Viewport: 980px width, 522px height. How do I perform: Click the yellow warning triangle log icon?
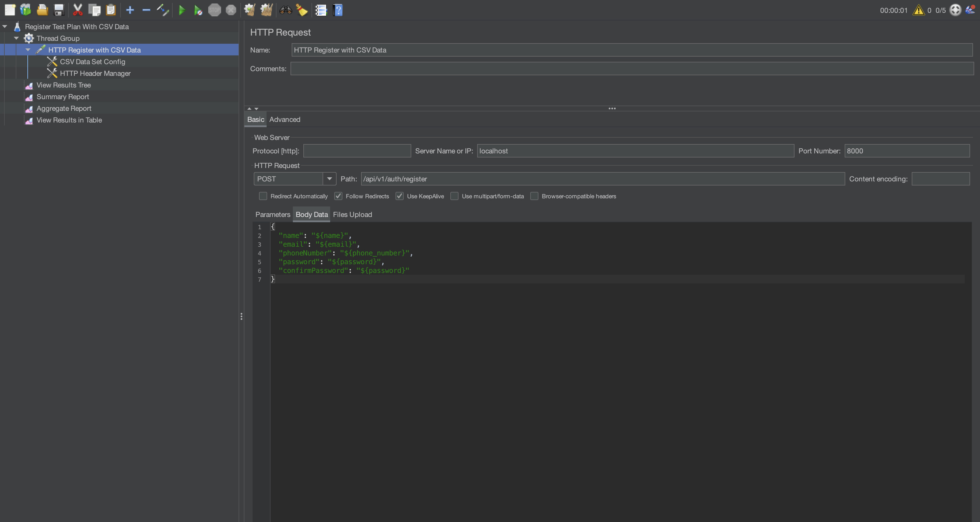tap(918, 10)
